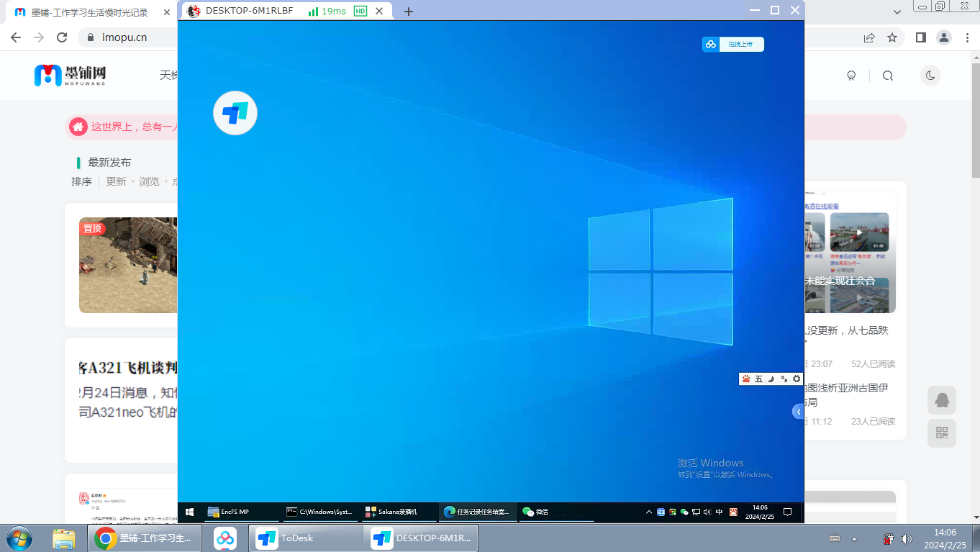980x552 pixels.
Task: Open Sakana录播机 in the remote taskbar
Action: (x=398, y=512)
